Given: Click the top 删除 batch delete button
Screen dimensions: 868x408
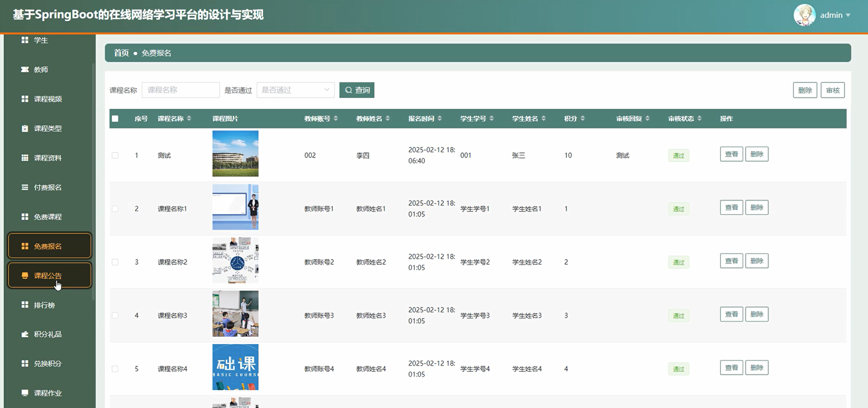Looking at the screenshot, I should [x=805, y=90].
